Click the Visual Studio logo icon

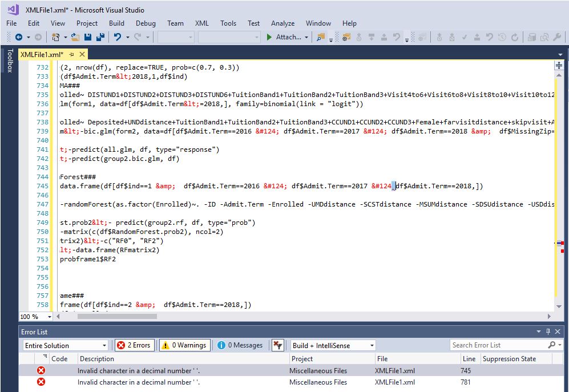pos(13,10)
